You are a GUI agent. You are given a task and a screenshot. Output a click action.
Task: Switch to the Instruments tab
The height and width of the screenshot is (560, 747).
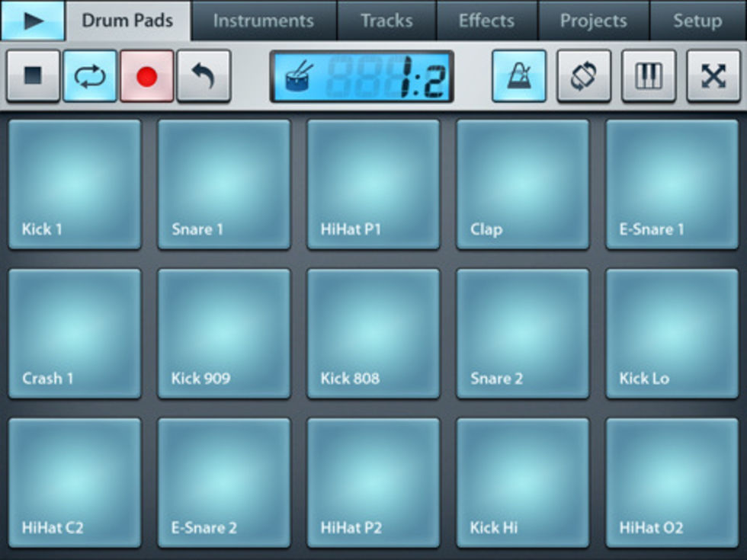click(264, 21)
